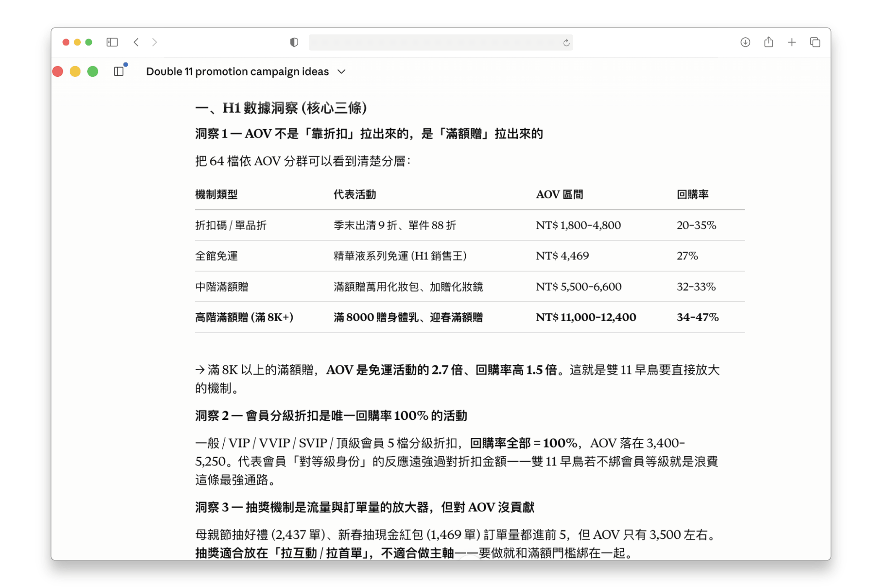Show the tab overview icon
This screenshot has width=882, height=588.
(815, 42)
